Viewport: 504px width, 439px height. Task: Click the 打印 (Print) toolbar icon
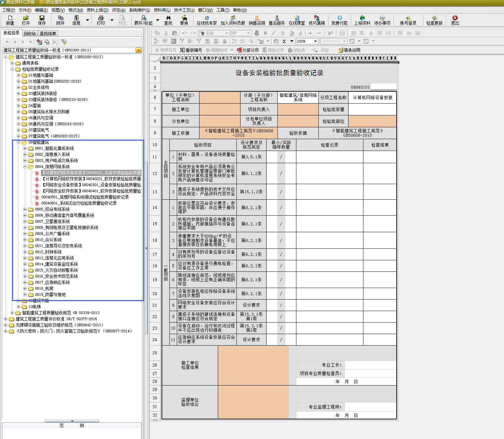(101, 20)
